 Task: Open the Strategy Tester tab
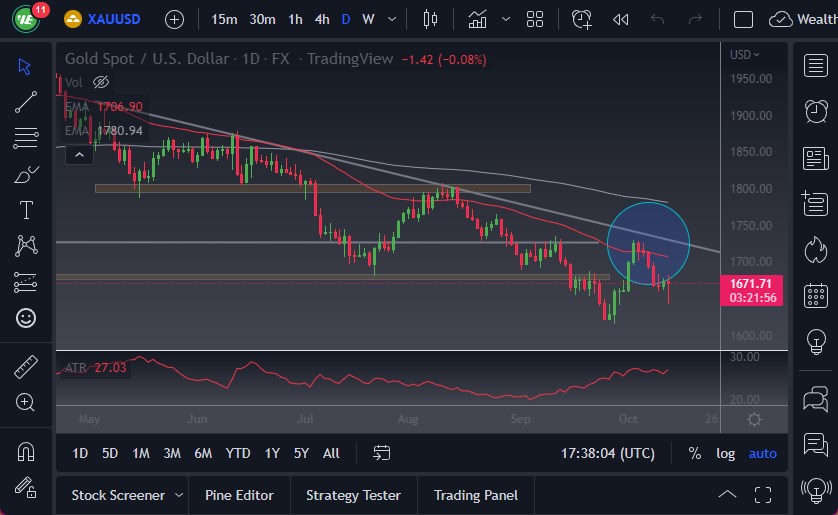pyautogui.click(x=353, y=495)
